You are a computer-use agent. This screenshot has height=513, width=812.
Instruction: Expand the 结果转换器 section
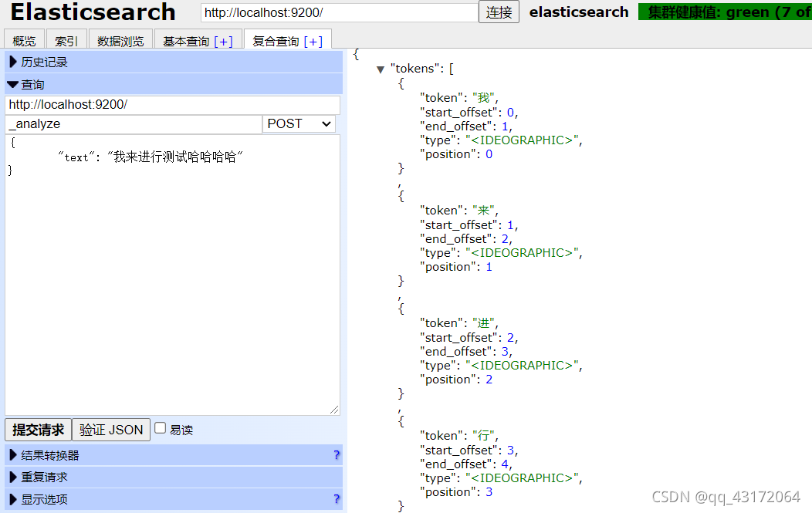(x=174, y=455)
